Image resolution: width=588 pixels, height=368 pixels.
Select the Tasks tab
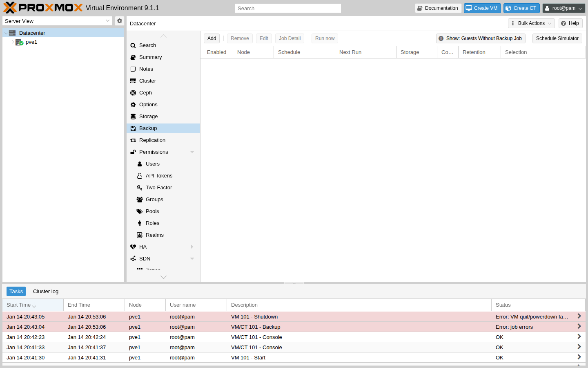16,291
